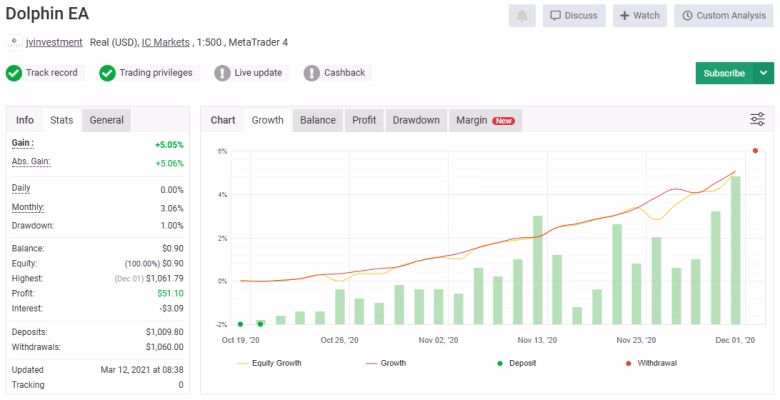Open chart settings sliders icon
780x400 pixels.
click(x=757, y=120)
